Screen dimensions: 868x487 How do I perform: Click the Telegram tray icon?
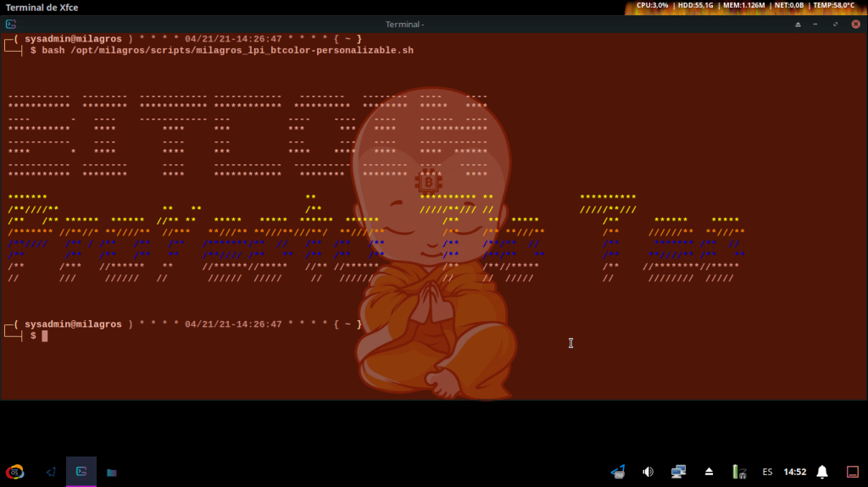[x=618, y=471]
